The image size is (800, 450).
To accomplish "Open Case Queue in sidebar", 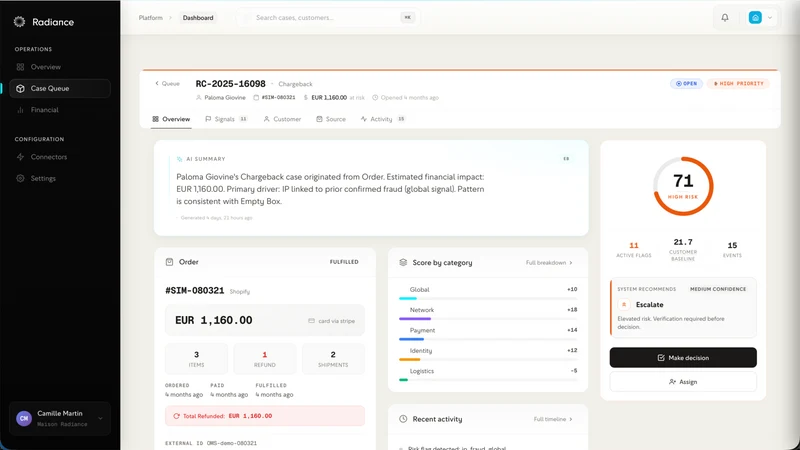I will point(61,88).
